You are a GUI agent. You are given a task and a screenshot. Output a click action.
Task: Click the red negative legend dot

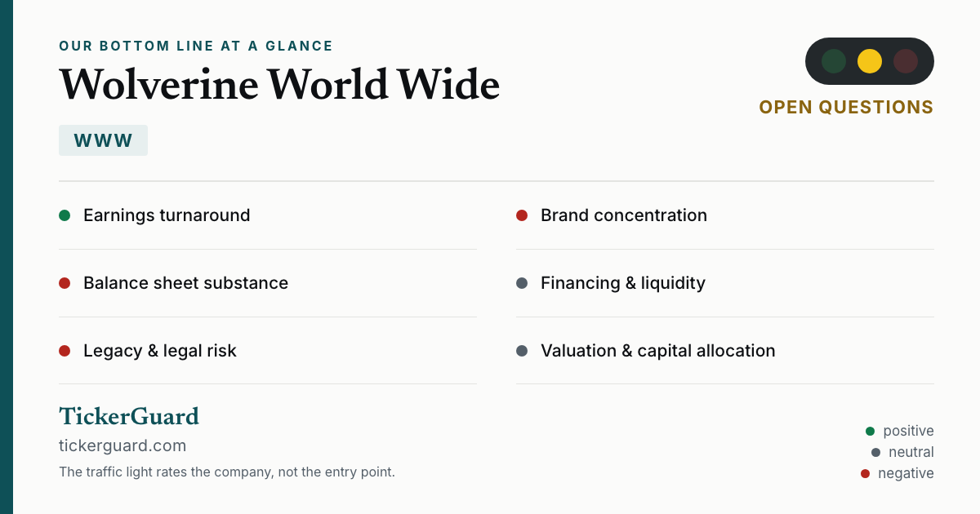pyautogui.click(x=865, y=473)
